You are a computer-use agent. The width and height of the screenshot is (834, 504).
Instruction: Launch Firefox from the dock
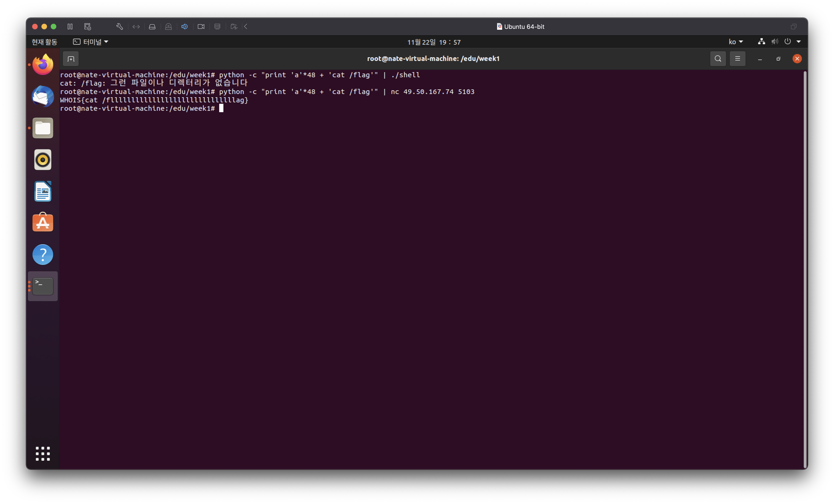click(x=43, y=65)
